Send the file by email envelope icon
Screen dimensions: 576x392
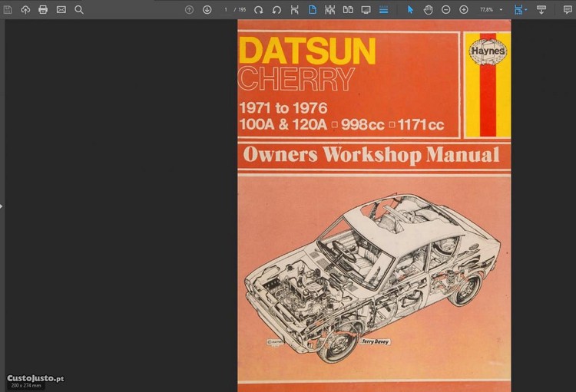pos(61,10)
